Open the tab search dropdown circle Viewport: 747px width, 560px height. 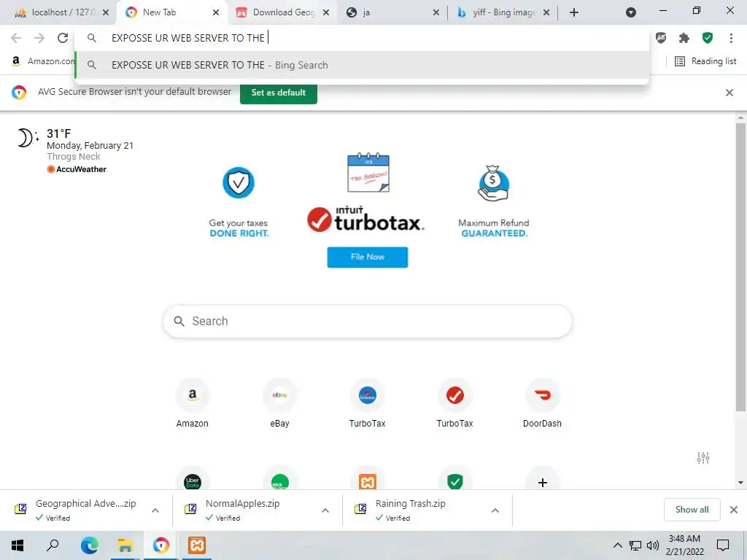[631, 12]
